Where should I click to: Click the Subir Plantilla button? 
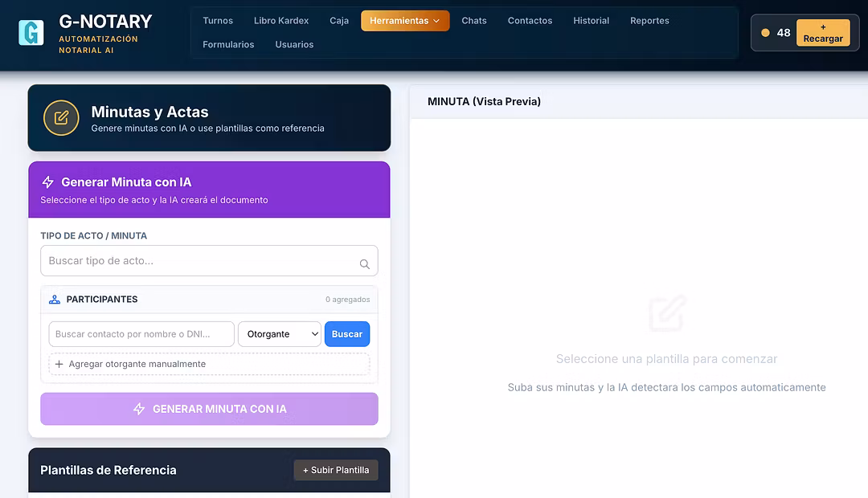tap(336, 470)
